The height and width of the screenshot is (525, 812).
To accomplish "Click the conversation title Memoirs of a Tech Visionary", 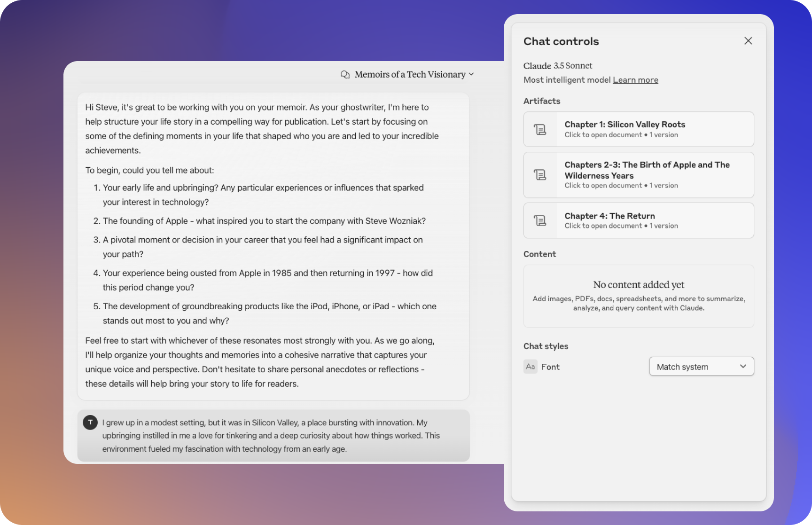I will [x=409, y=75].
